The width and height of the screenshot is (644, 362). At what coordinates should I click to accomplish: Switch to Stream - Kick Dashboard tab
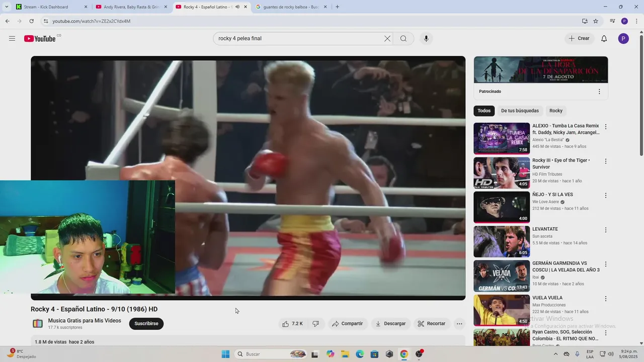pyautogui.click(x=51, y=7)
